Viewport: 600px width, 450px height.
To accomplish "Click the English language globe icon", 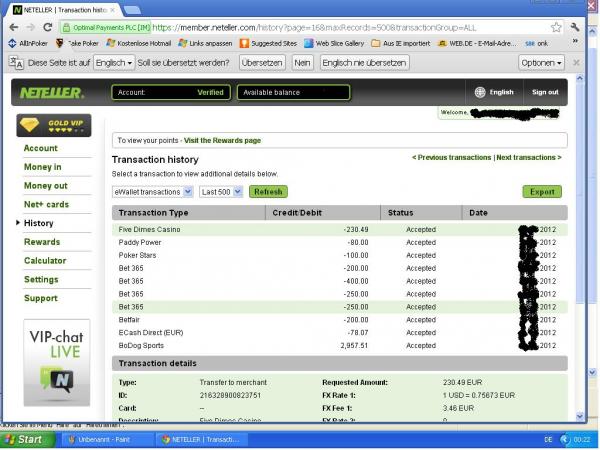I will coord(480,92).
